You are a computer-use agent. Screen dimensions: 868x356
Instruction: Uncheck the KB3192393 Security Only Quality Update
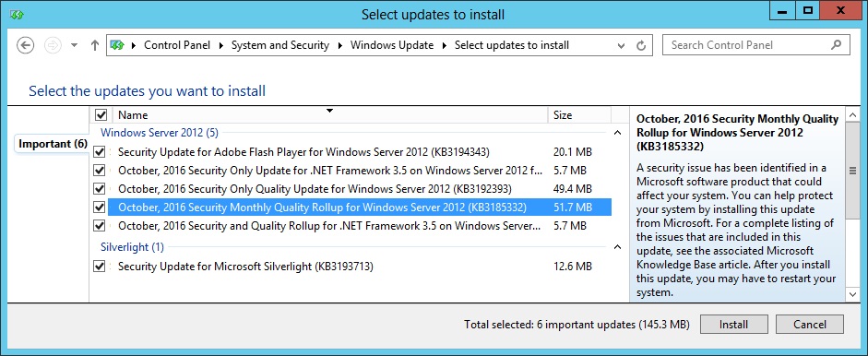click(99, 189)
